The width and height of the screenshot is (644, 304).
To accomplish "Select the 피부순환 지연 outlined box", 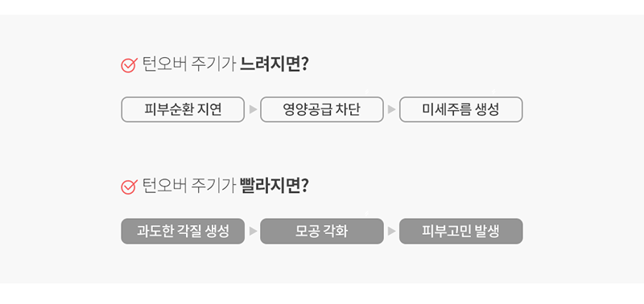I will 183,109.
